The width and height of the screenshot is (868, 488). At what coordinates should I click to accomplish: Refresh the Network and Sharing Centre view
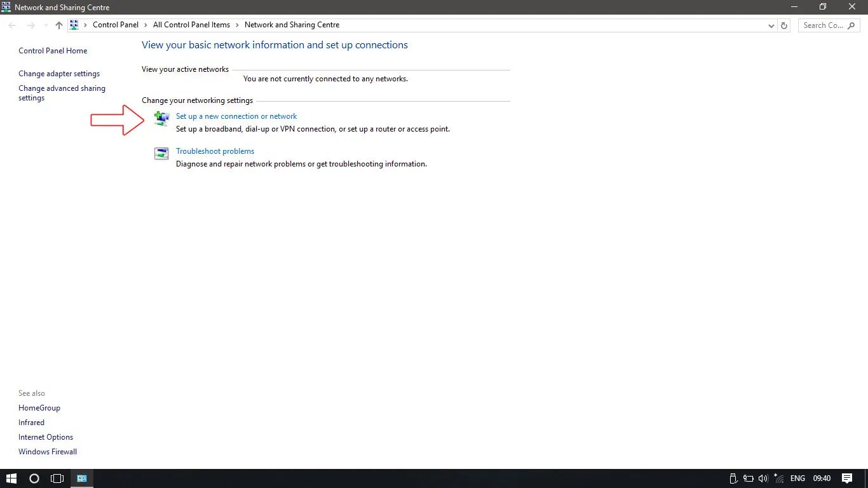coord(784,25)
